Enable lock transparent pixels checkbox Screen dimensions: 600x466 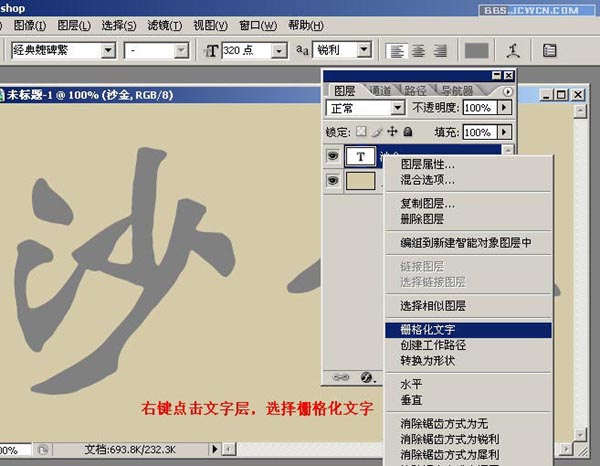click(x=361, y=131)
